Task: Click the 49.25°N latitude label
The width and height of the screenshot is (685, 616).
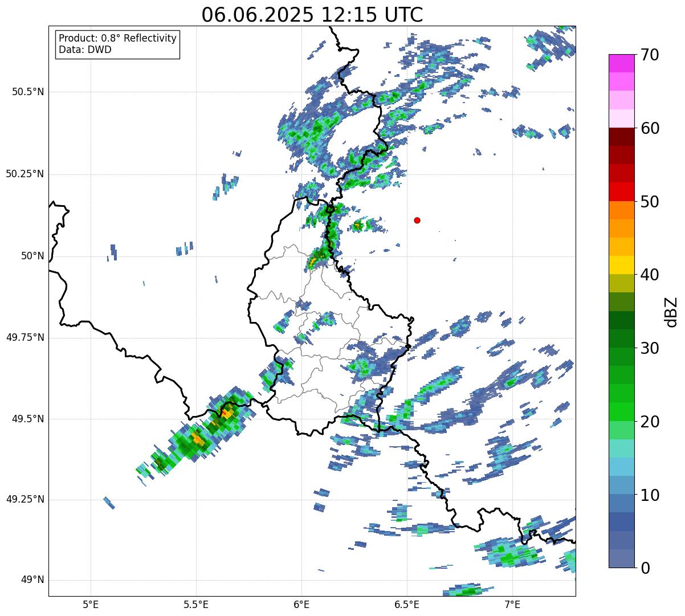Action: click(25, 499)
